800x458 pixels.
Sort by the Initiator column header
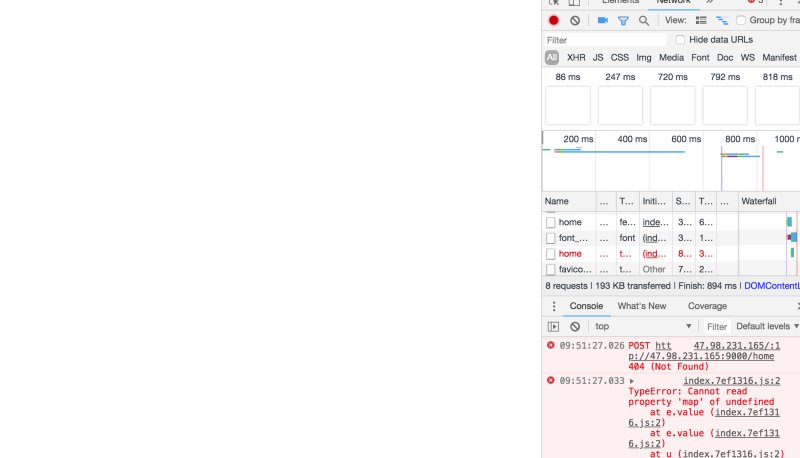coord(654,201)
